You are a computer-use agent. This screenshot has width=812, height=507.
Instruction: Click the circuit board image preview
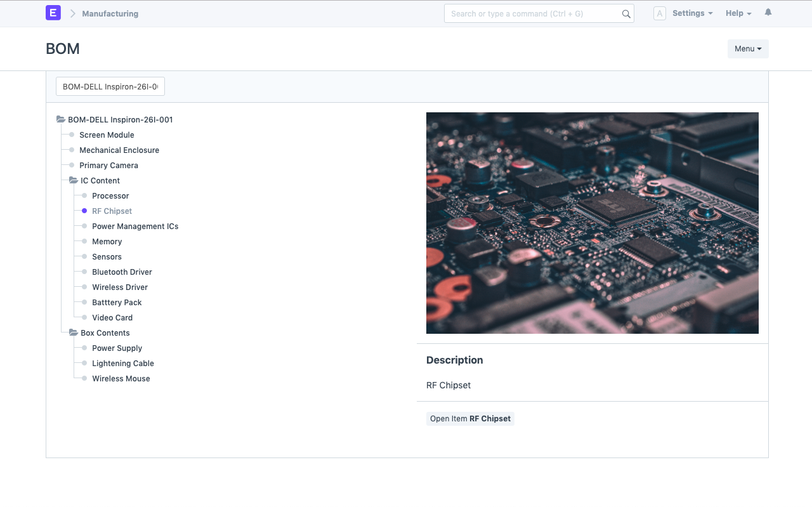point(592,223)
